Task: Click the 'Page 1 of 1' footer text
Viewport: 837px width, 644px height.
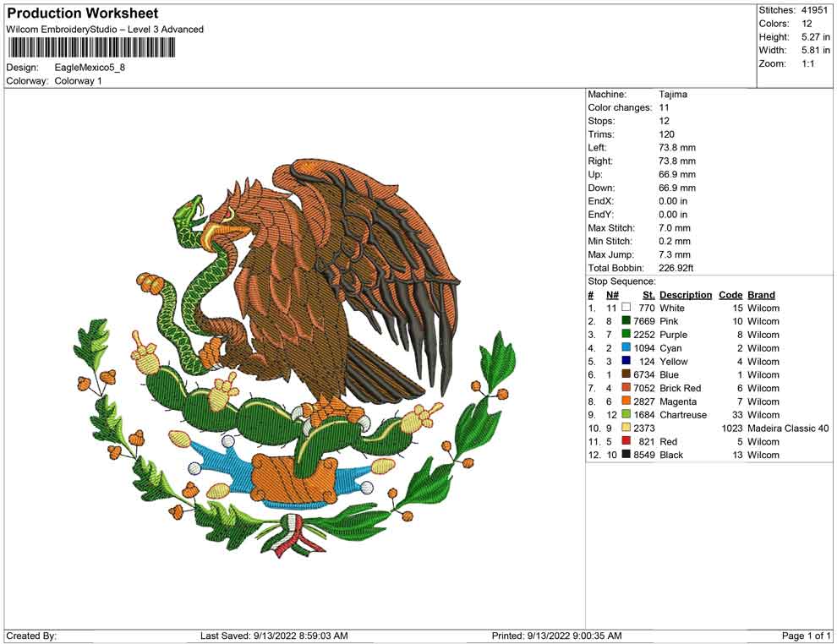Action: pos(806,636)
